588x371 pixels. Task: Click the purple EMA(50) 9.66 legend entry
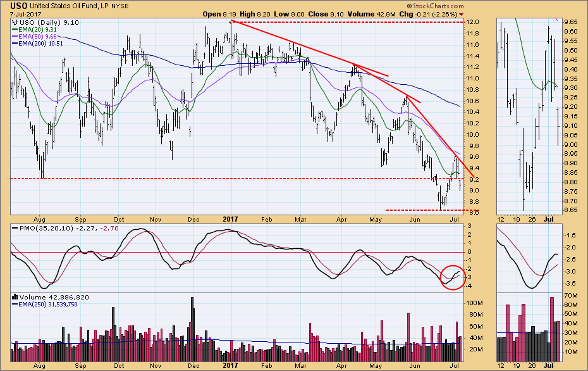[x=34, y=37]
